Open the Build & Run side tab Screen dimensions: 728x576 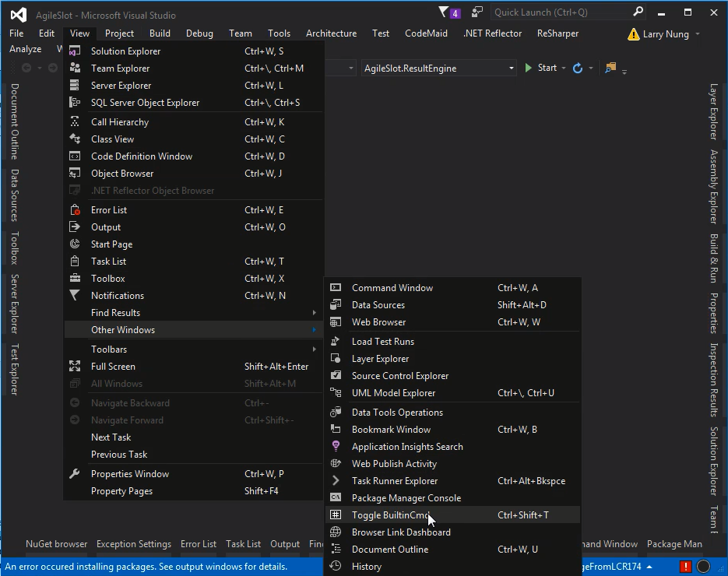(x=714, y=258)
